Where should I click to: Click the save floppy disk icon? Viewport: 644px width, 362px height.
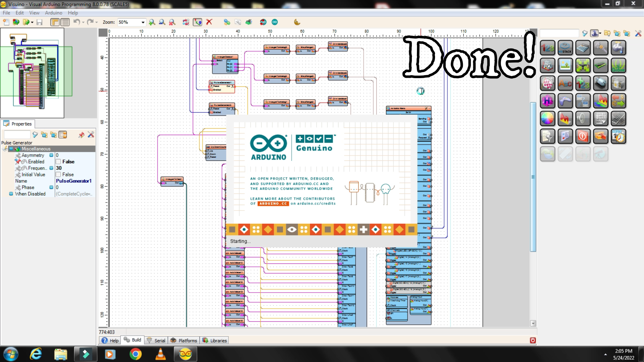(x=40, y=22)
